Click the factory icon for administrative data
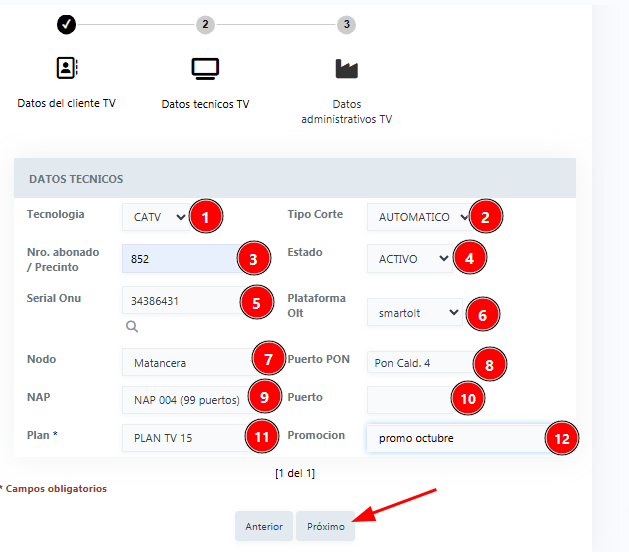 tap(346, 68)
